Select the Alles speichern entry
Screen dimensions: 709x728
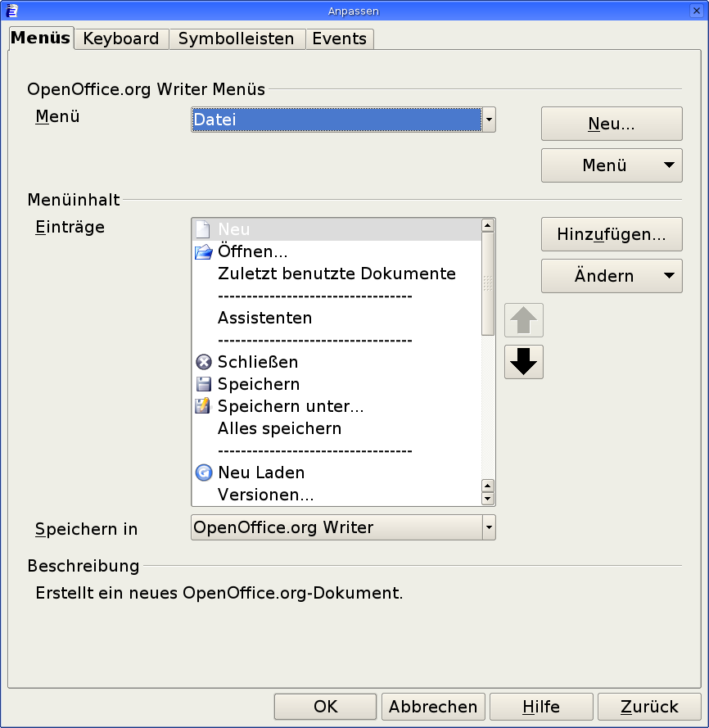279,428
